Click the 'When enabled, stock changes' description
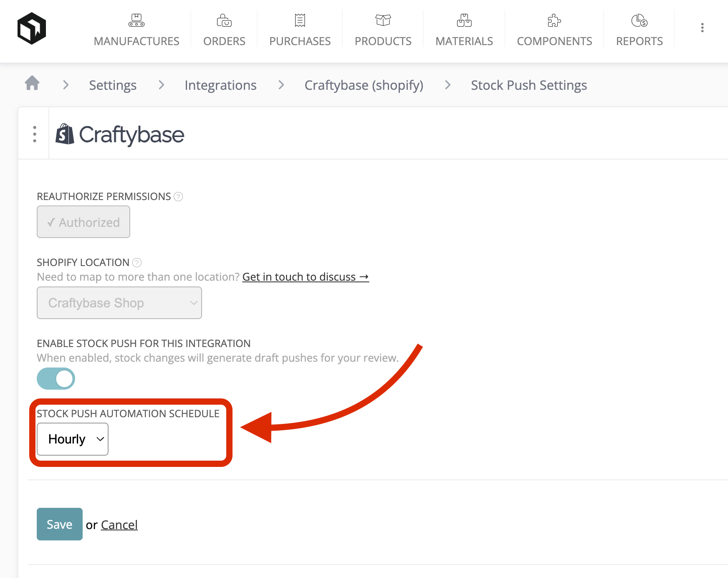Image resolution: width=728 pixels, height=578 pixels. click(218, 358)
